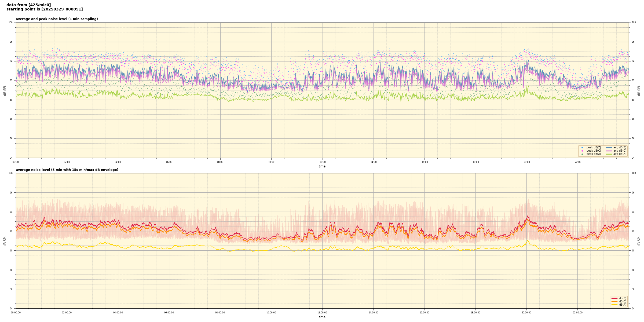
Task: Click the 00:00:00 tick on bottom chart
Action: (16, 313)
